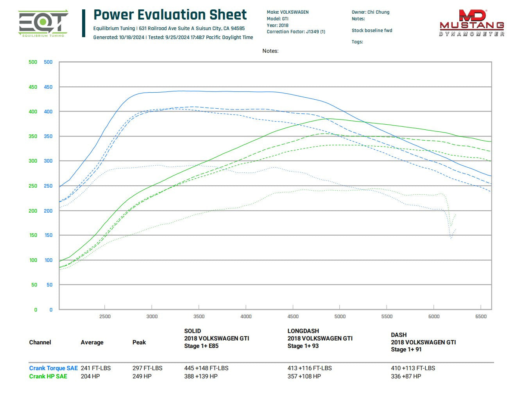Click the SOLID Stage 1+ E85 column header
Viewport: 532px width, 403px height.
(x=217, y=339)
